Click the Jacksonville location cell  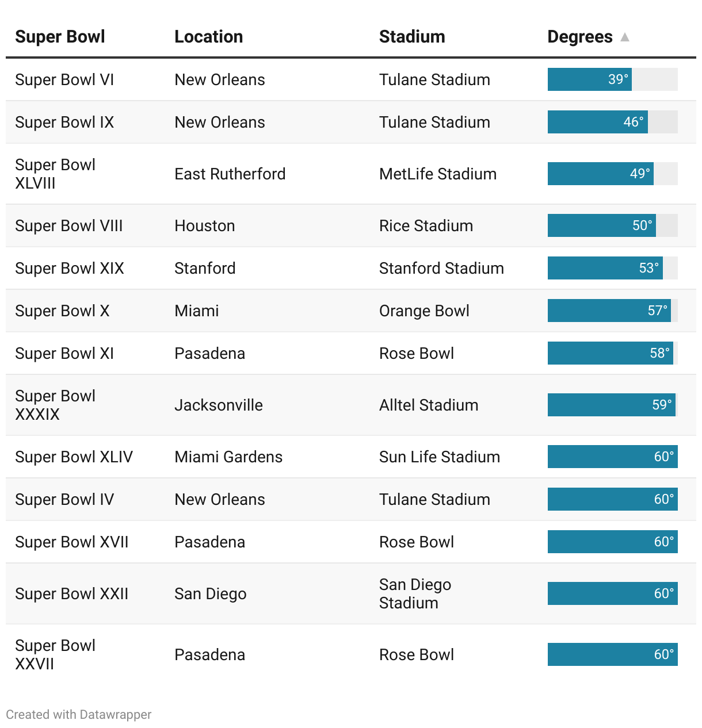[x=219, y=405]
